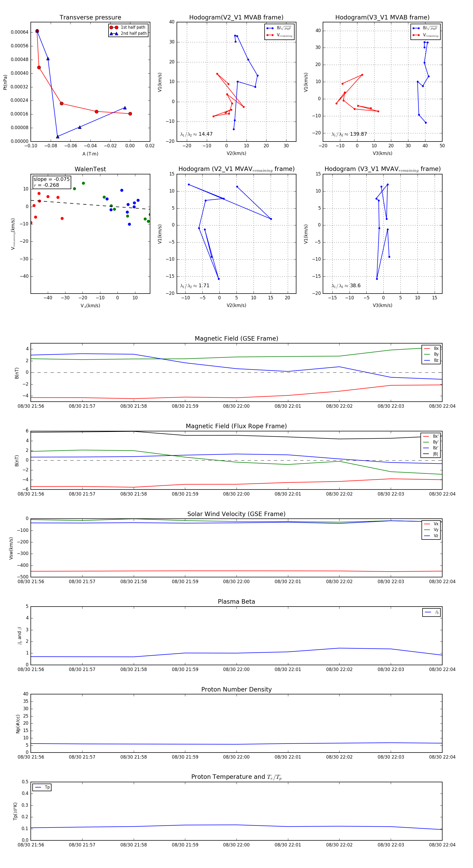Select the "Vx" legend entry

pos(431,524)
